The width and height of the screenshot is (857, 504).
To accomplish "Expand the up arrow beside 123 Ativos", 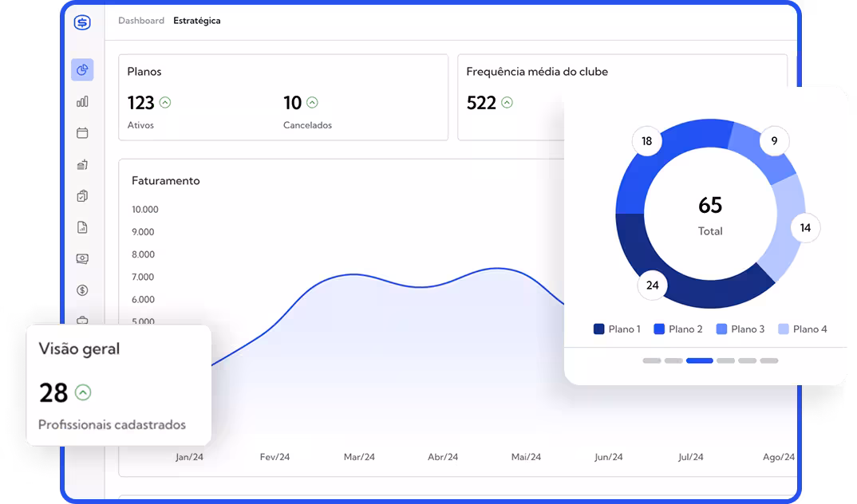I will click(x=165, y=102).
